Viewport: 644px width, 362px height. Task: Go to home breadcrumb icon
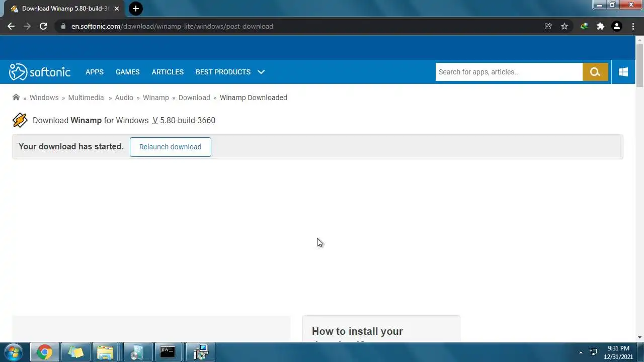pyautogui.click(x=16, y=98)
